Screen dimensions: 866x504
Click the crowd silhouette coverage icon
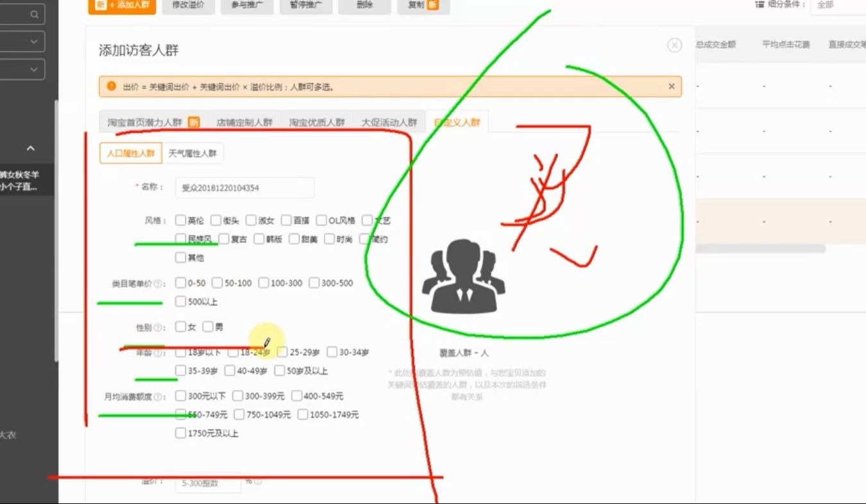pos(463,276)
